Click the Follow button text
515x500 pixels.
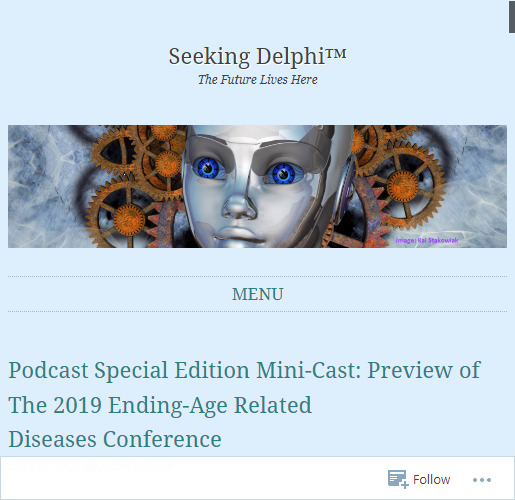coord(431,480)
